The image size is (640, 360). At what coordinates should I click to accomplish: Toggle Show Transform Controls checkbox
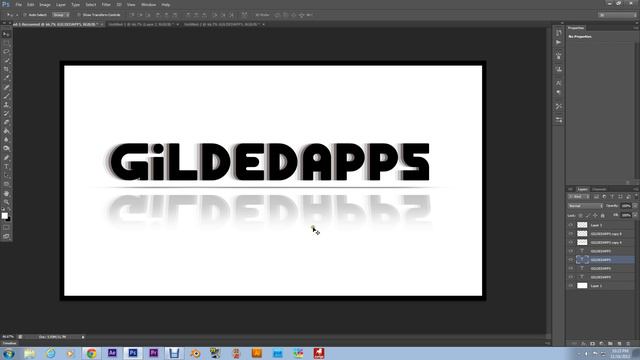79,15
